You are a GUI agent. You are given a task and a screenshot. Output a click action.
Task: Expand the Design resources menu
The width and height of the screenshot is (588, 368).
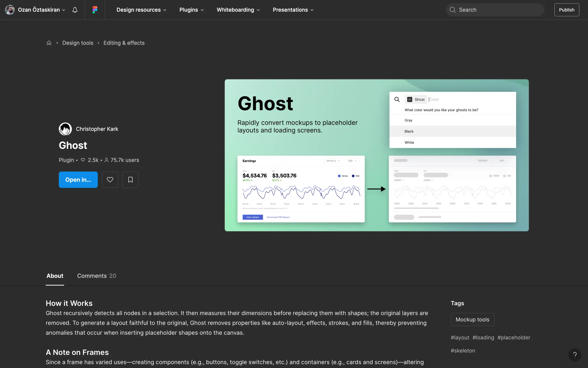click(141, 10)
